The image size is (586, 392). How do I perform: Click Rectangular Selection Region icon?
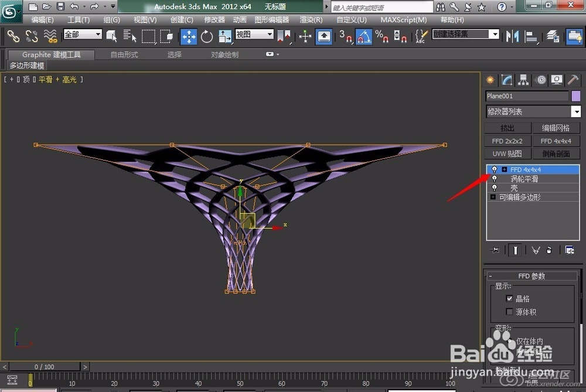coord(148,36)
